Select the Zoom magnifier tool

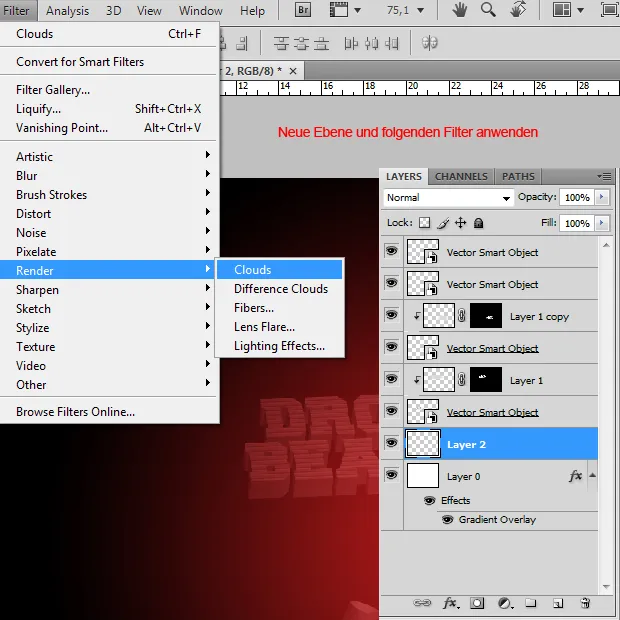(x=488, y=11)
